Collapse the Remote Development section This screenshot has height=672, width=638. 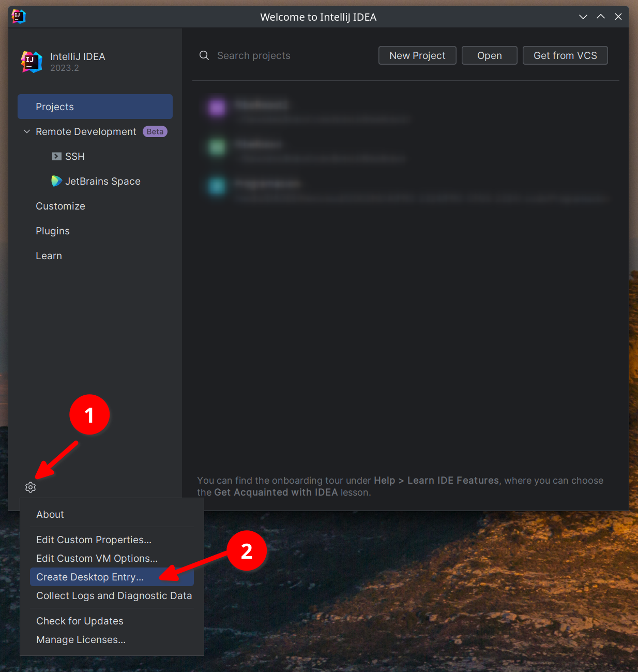[x=26, y=131]
